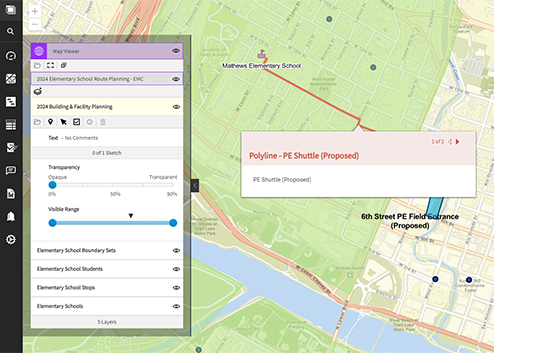Click 6th Street PE Field Entrance blue polygon
Image resolution: width=534 pixels, height=363 pixels.
click(x=435, y=207)
